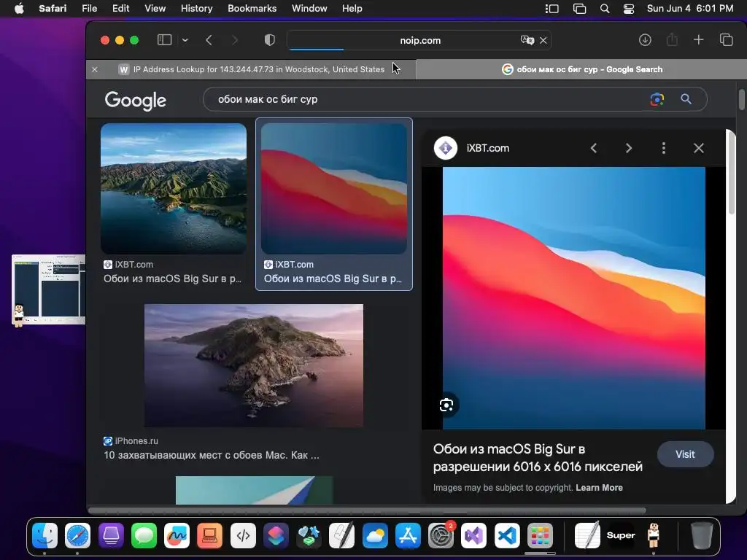747x560 pixels.
Task: Open the Safari menu
Action: 53,9
